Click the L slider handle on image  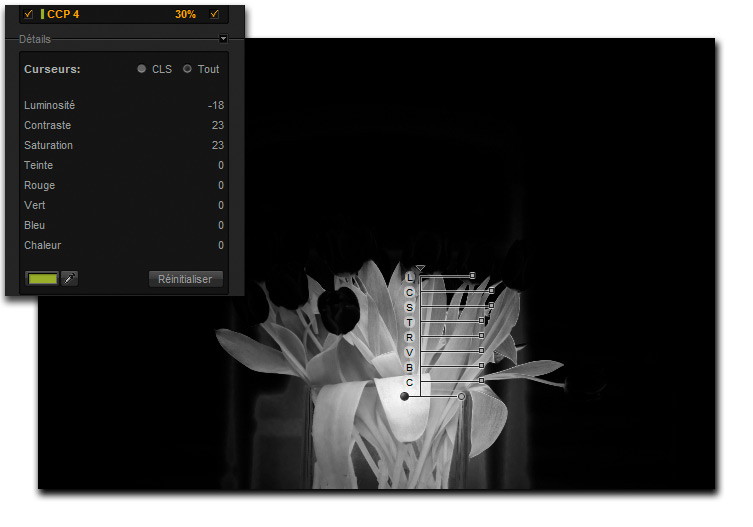tap(473, 276)
